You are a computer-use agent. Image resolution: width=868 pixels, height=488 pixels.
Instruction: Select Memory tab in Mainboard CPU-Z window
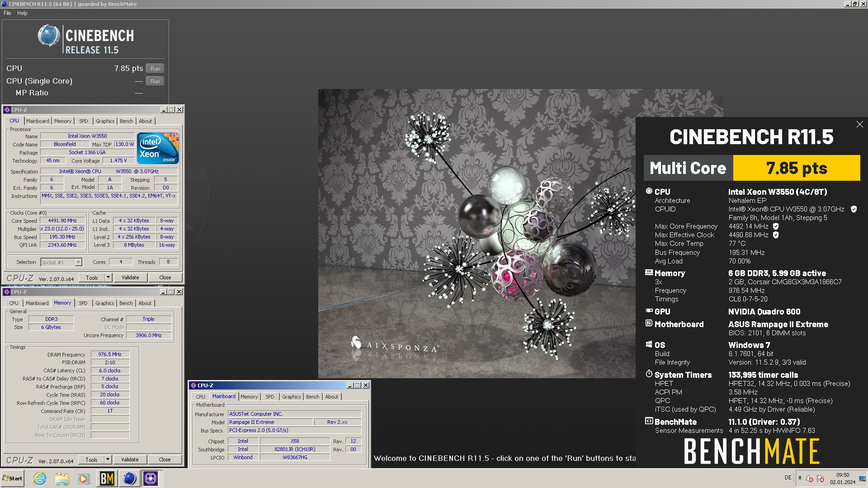tap(249, 397)
